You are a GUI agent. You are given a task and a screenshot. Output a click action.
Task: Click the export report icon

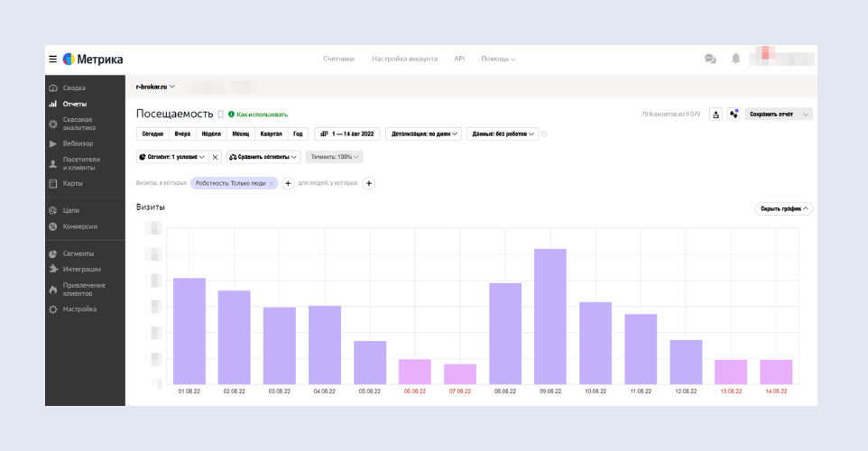click(716, 115)
